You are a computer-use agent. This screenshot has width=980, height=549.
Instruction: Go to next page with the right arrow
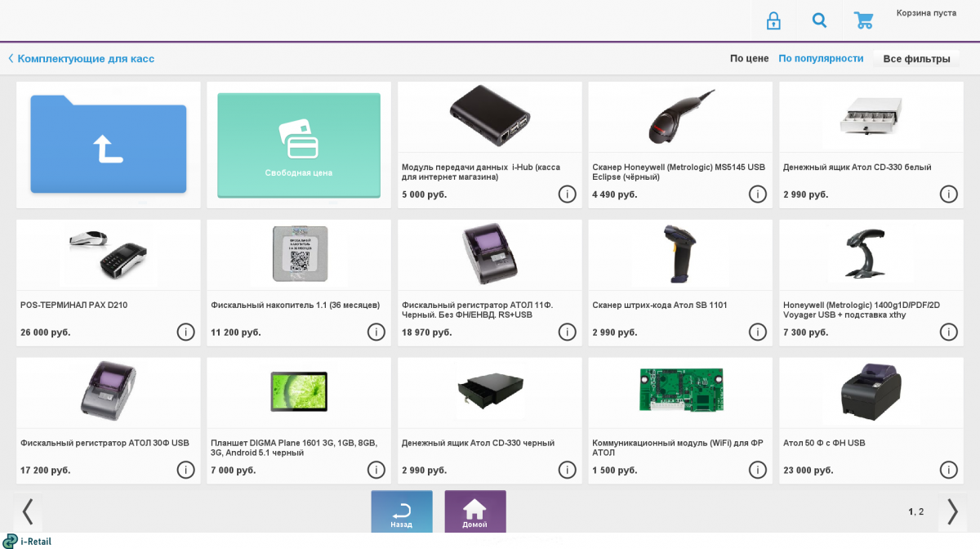(952, 511)
